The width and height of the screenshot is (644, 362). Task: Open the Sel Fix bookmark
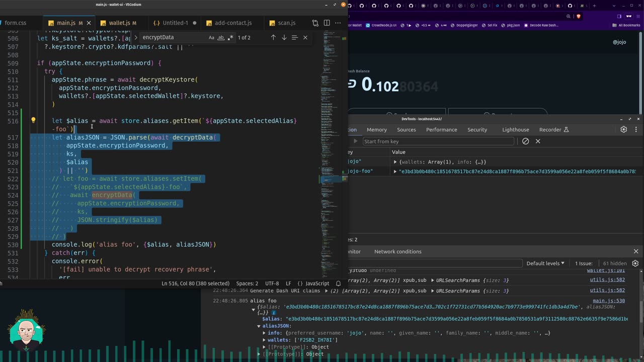tap(489, 25)
